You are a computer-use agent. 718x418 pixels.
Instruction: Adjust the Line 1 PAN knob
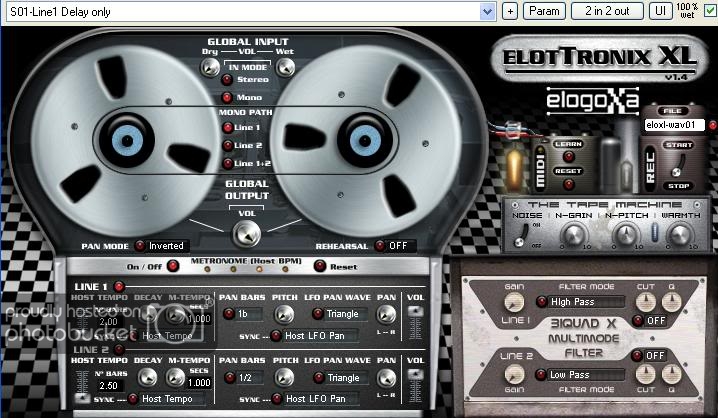point(386,315)
